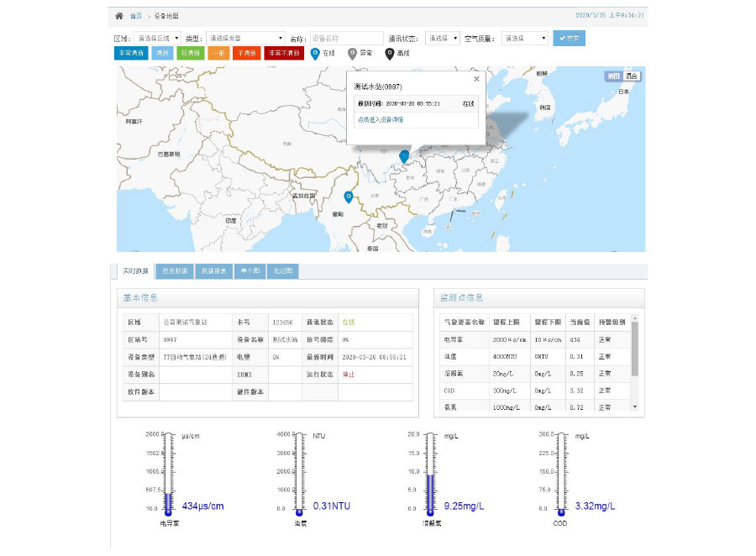Open the 数据报表 tab
756x556 pixels.
tap(213, 271)
